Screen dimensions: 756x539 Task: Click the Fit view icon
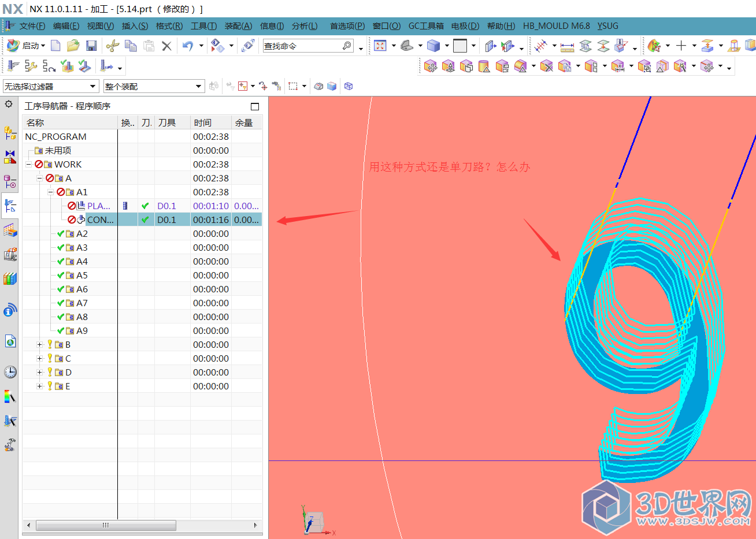click(380, 46)
